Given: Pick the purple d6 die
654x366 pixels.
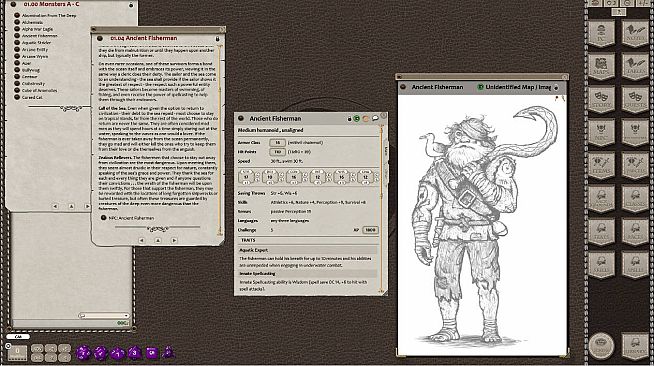Looking at the screenshot, I should coord(151,353).
